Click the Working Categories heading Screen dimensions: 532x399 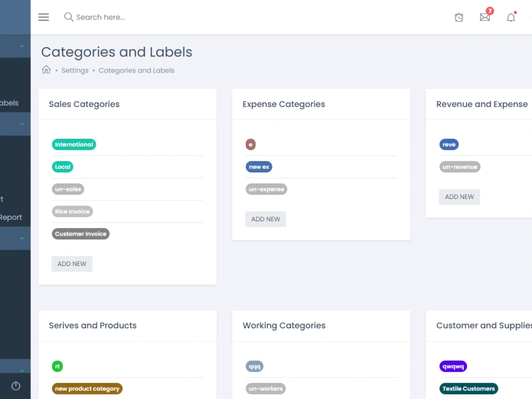tap(284, 326)
